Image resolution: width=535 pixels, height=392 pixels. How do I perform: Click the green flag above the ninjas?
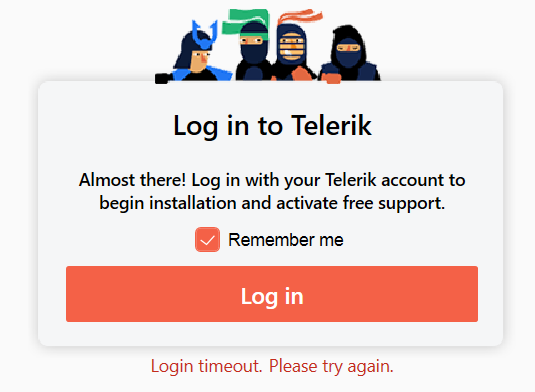(245, 21)
